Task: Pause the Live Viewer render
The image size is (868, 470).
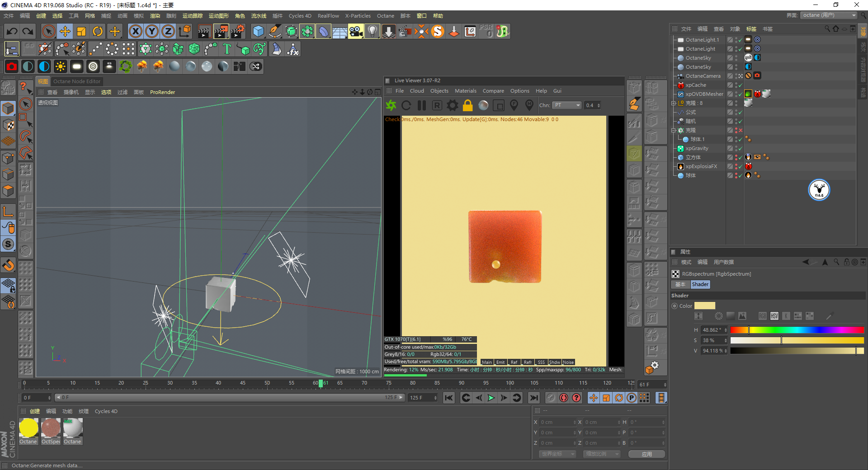Action: [422, 105]
